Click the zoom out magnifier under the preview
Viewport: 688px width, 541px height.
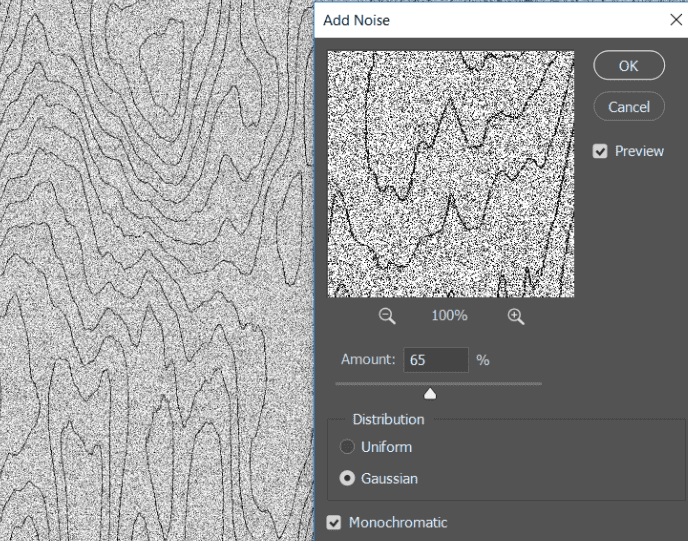tap(387, 316)
